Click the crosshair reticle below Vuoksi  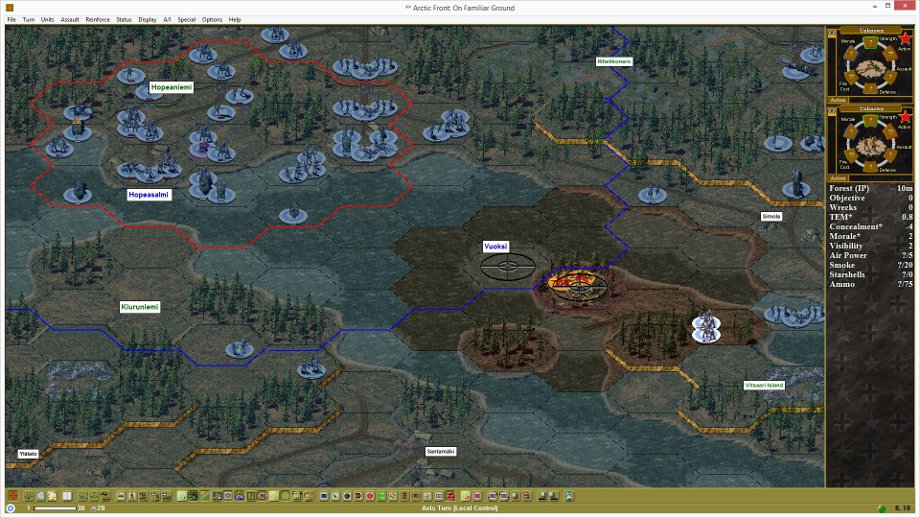[508, 268]
